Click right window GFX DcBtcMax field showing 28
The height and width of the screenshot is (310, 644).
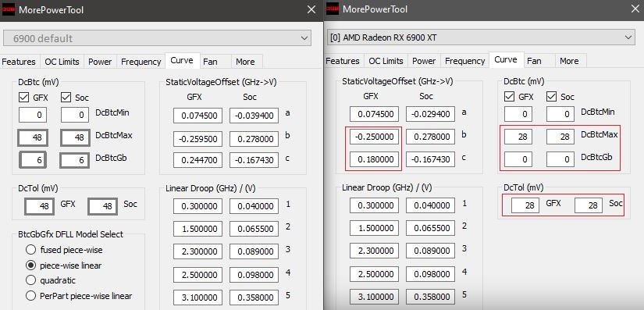pos(518,137)
